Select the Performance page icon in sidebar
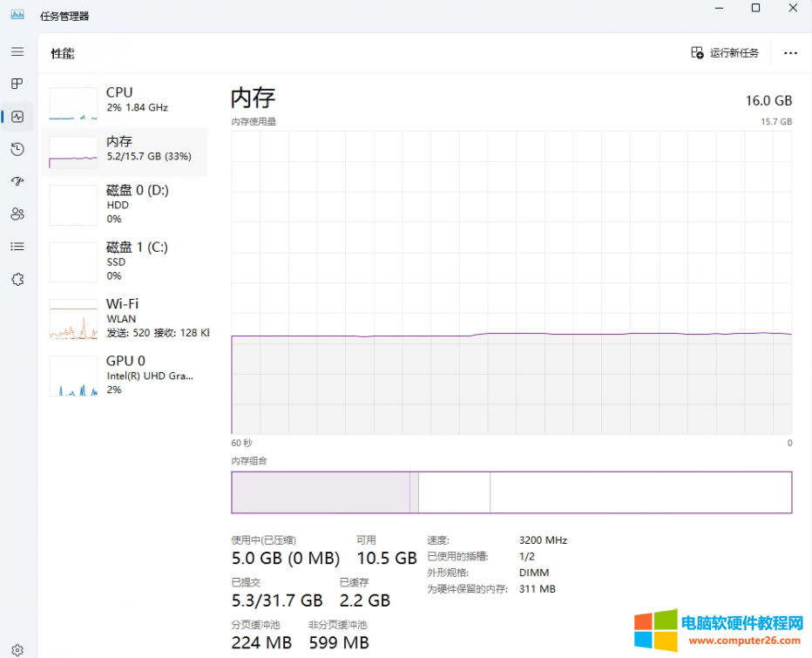Screen dimensions: 812x658 pyautogui.click(x=17, y=117)
